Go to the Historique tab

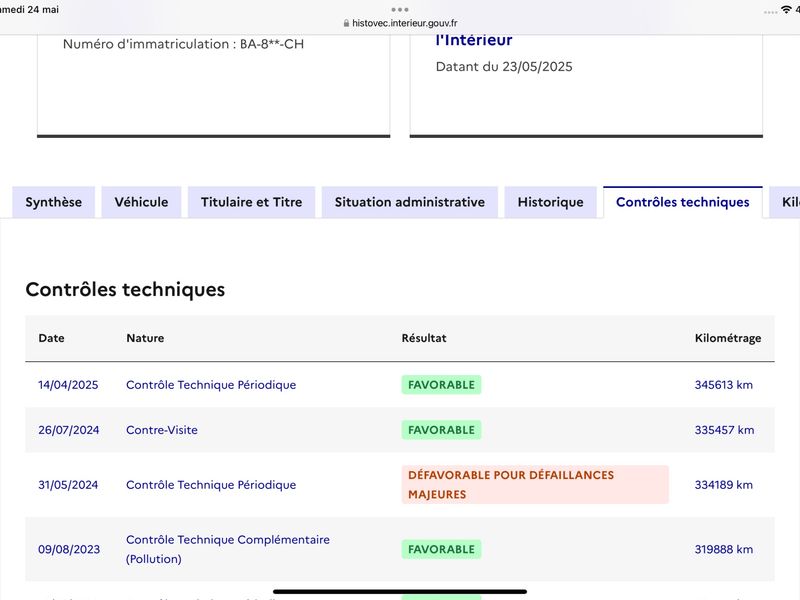coord(551,202)
